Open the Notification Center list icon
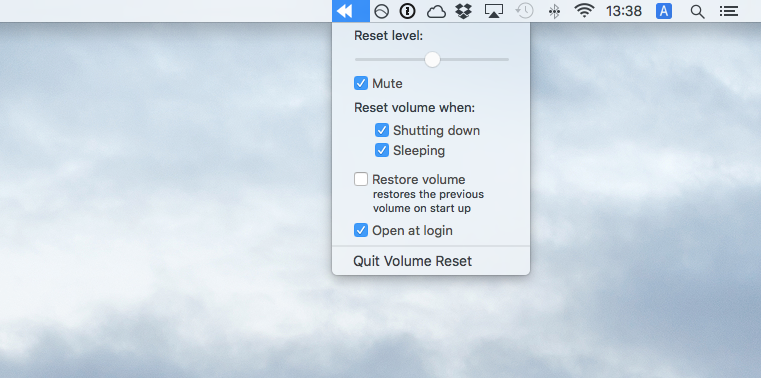Viewport: 761px width, 378px height. pyautogui.click(x=729, y=11)
